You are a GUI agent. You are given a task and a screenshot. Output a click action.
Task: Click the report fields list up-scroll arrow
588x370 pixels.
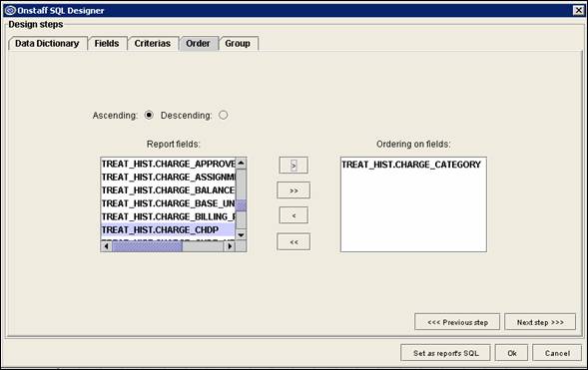click(241, 163)
